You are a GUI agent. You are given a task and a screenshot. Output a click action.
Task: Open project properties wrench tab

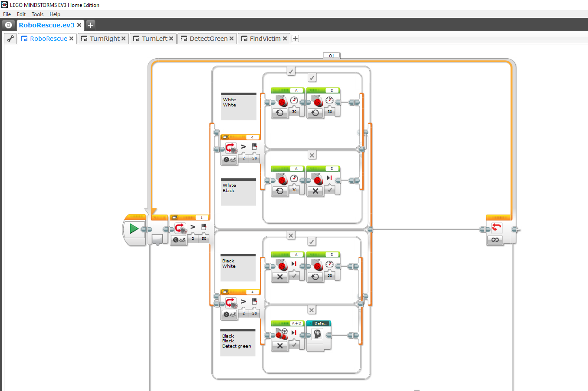pos(10,39)
